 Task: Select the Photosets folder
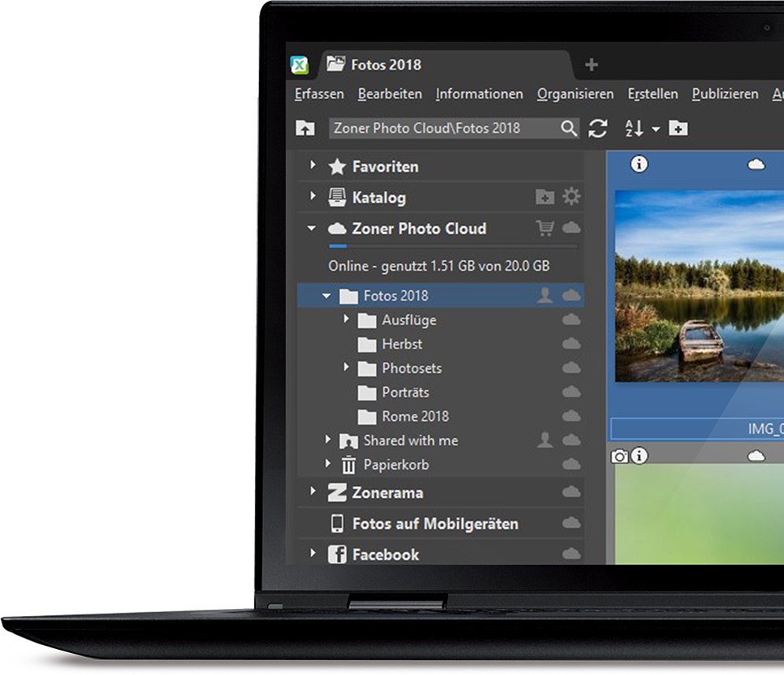click(412, 368)
